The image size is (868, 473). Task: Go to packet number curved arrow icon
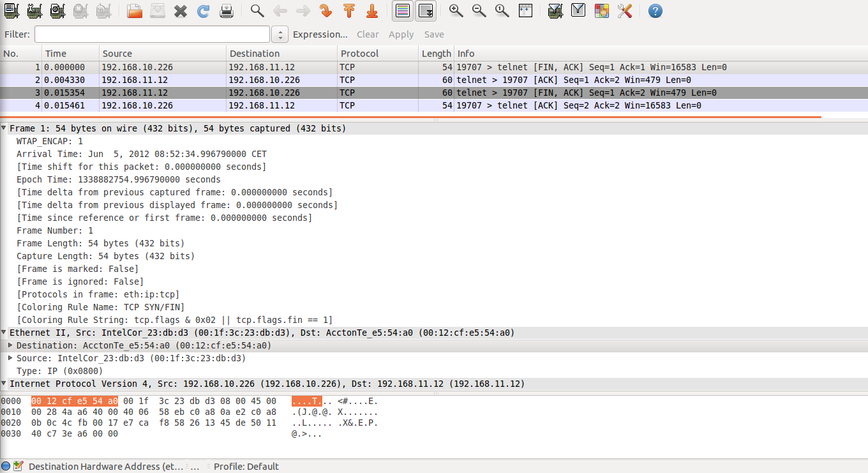coord(325,11)
